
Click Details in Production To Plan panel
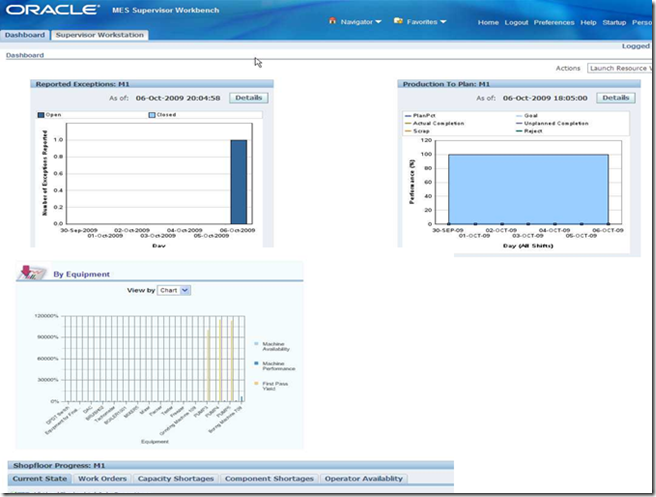[616, 97]
